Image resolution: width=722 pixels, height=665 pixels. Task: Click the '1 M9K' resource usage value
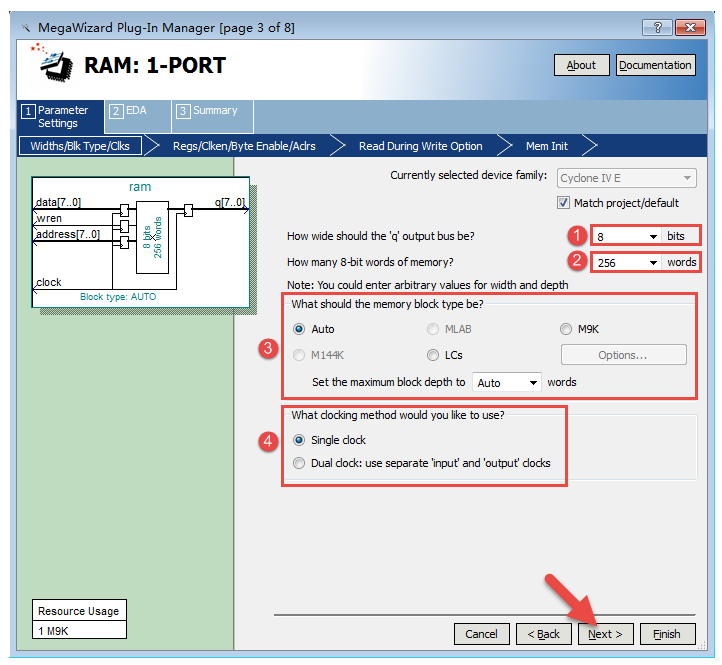[53, 631]
